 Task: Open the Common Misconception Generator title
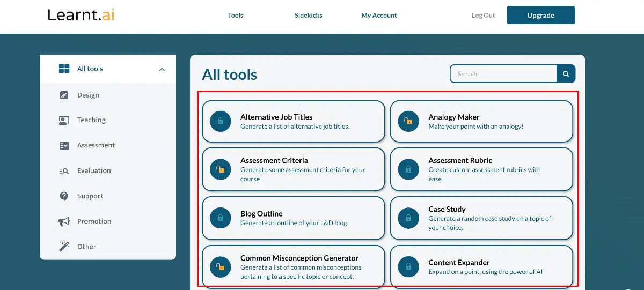pyautogui.click(x=299, y=258)
